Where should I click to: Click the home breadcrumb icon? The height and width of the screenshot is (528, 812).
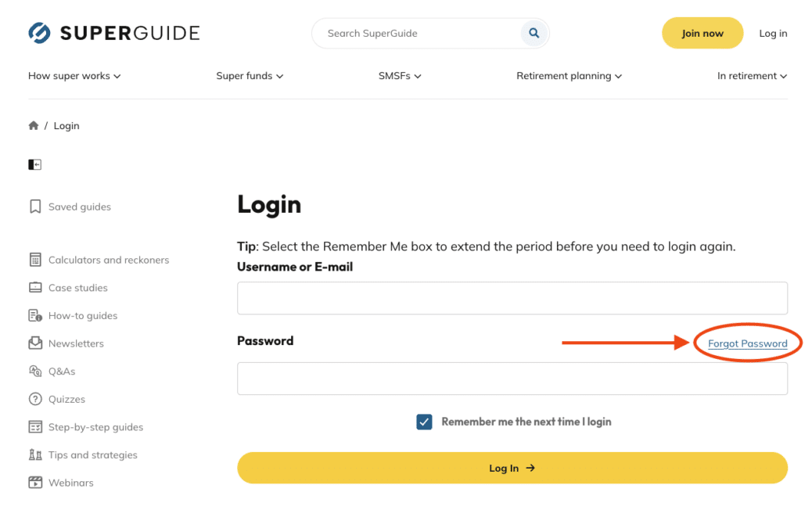34,126
